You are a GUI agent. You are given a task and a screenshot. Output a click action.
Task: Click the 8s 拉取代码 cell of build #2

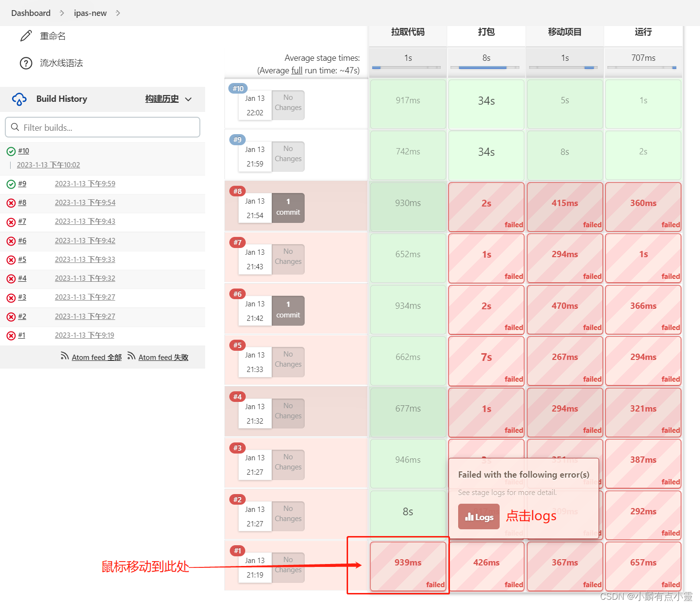pyautogui.click(x=408, y=515)
